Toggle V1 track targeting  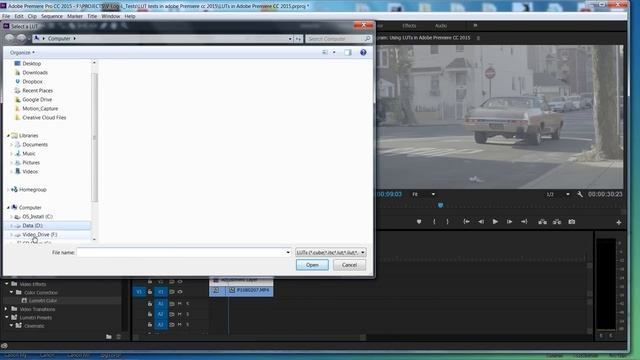(161, 292)
